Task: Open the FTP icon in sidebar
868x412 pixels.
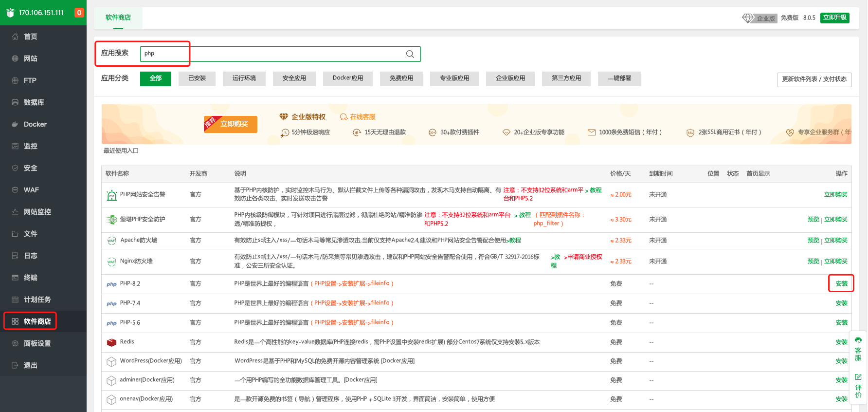Action: click(x=15, y=80)
